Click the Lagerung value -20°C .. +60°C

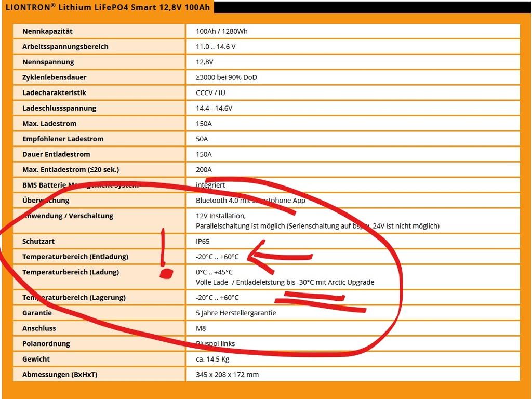[x=217, y=298]
